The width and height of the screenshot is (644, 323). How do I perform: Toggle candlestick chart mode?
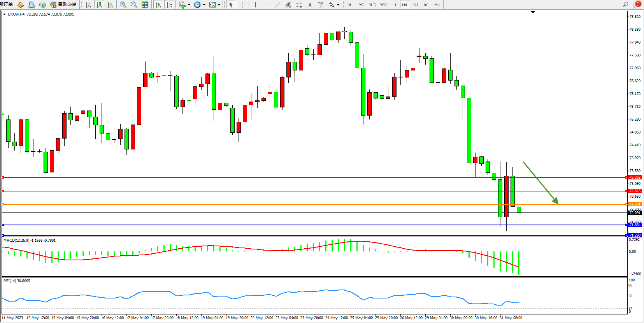(99, 5)
